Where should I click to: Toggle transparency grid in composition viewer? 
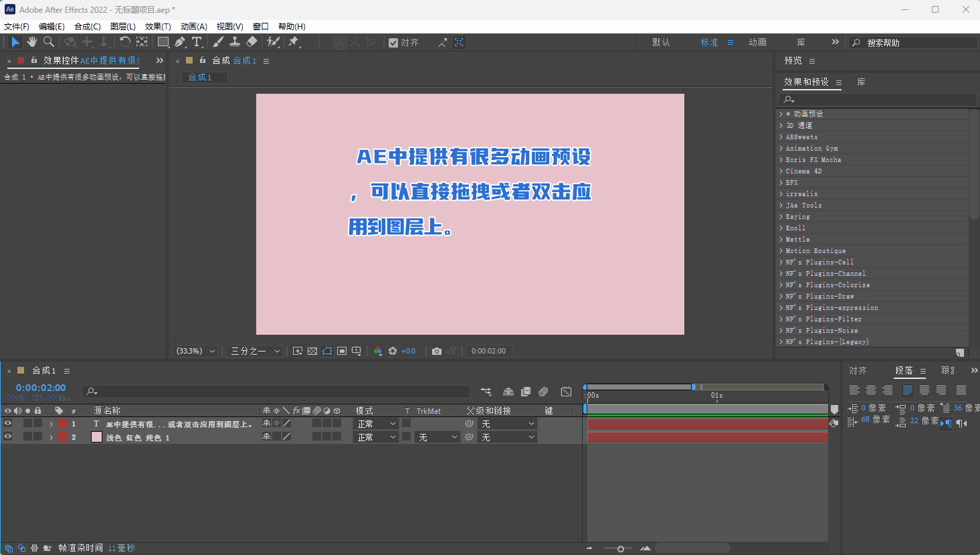312,351
